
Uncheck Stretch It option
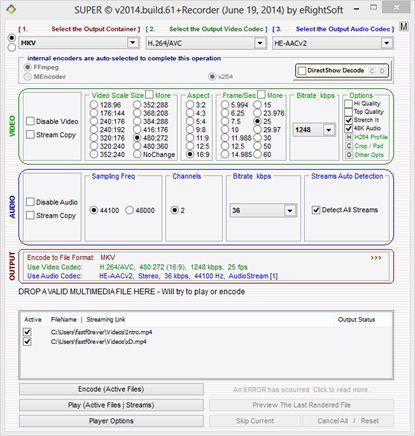coord(349,120)
